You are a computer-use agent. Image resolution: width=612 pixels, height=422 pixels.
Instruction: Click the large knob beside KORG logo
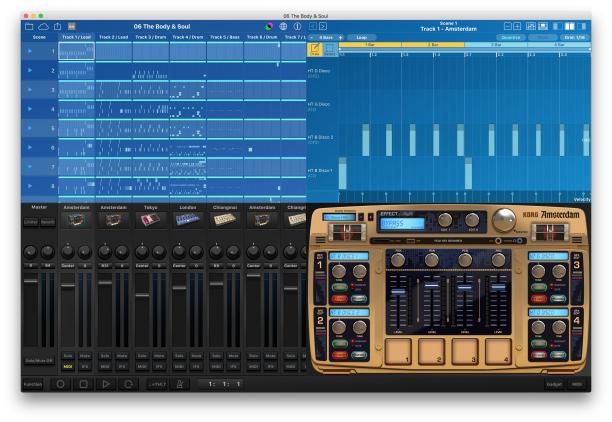click(504, 220)
